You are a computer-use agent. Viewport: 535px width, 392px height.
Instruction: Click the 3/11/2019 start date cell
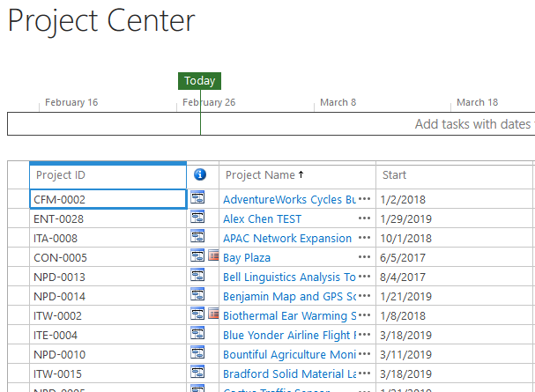(455, 355)
